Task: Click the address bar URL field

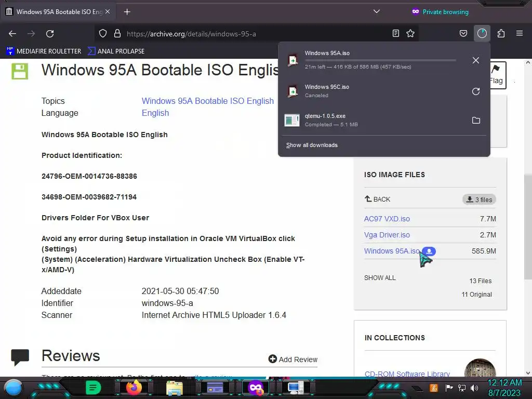Action: tap(258, 34)
